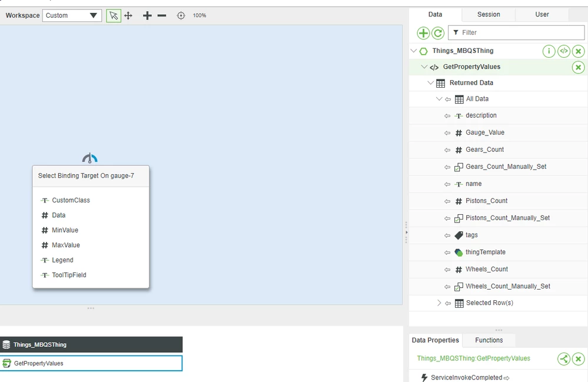Image resolution: width=588 pixels, height=382 pixels.
Task: Click the All Data table icon
Action: 459,99
